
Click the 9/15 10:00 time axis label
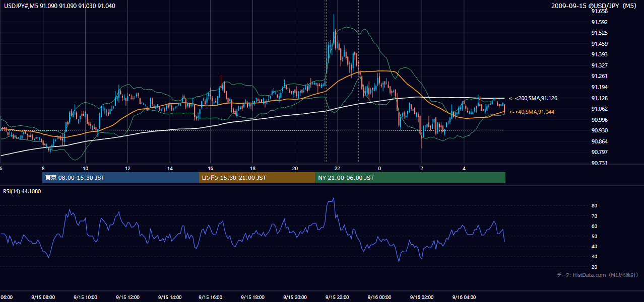85,297
